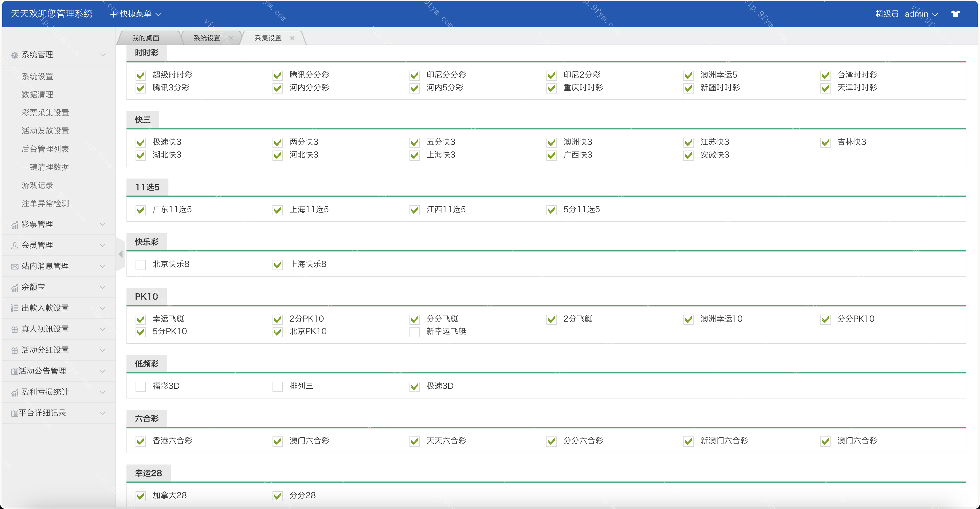This screenshot has width=980, height=509.
Task: Collapse the sidebar with the left arrow handle
Action: (121, 254)
